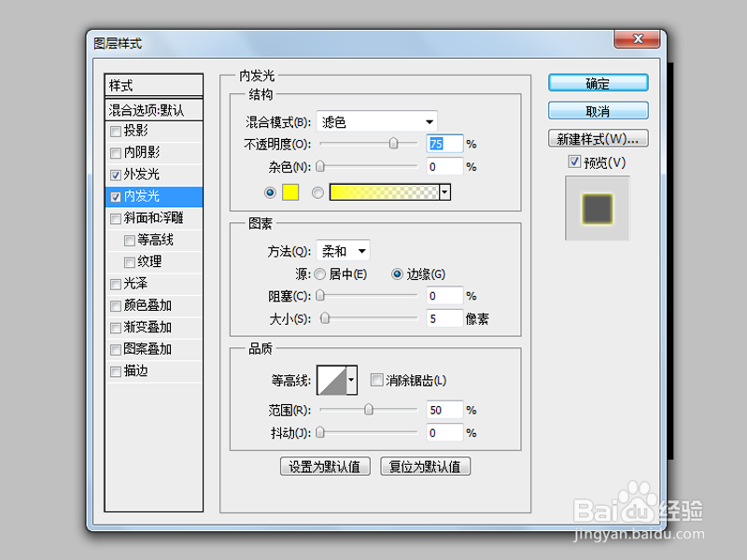
Task: Open the 混合模式 blend mode dropdown
Action: pos(377,122)
